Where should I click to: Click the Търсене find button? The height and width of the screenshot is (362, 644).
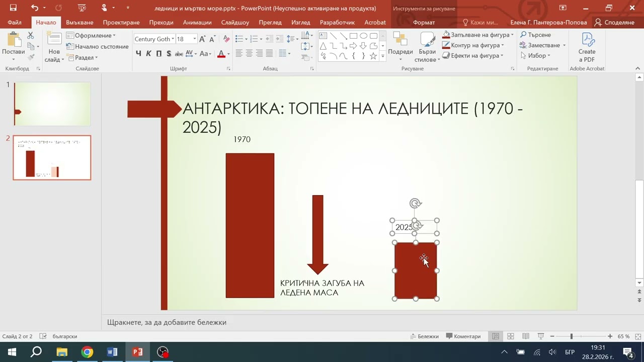click(x=535, y=35)
